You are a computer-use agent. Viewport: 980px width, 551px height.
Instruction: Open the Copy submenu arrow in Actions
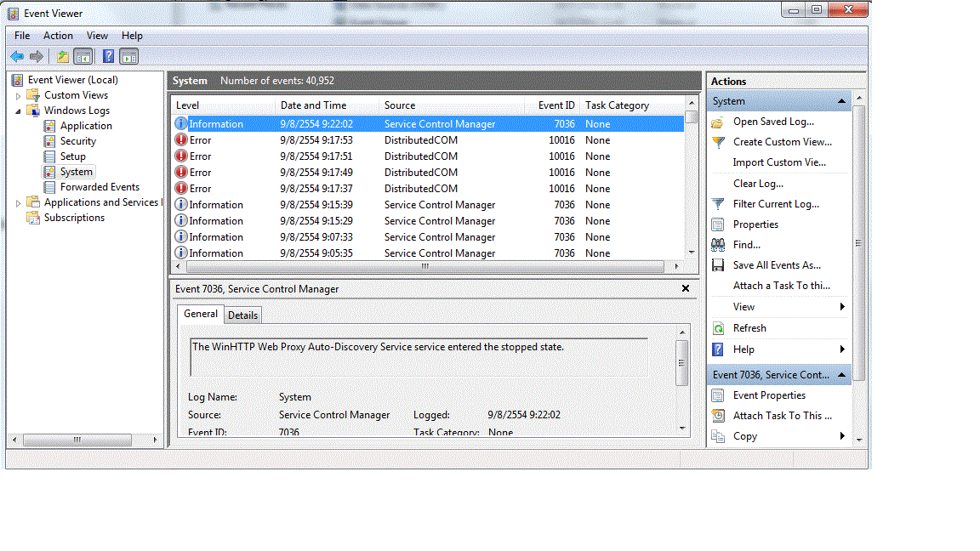click(842, 436)
